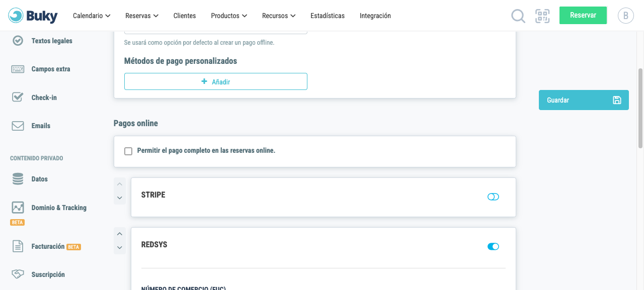Go to the Clientes menu item
This screenshot has width=644, height=290.
(185, 16)
